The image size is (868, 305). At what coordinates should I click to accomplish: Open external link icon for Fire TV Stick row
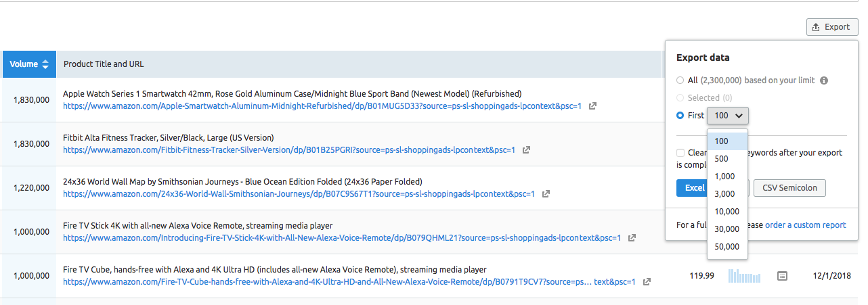[632, 238]
